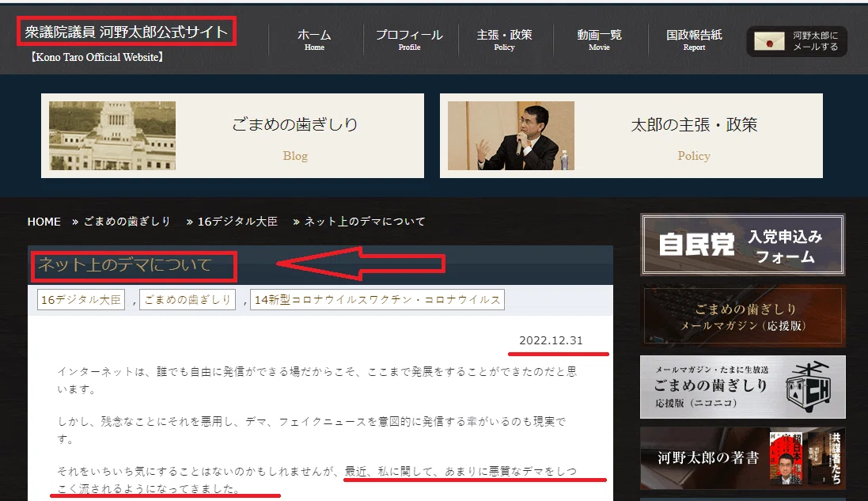
Task: Open 動画一覧 Movie menu item
Action: (x=599, y=40)
